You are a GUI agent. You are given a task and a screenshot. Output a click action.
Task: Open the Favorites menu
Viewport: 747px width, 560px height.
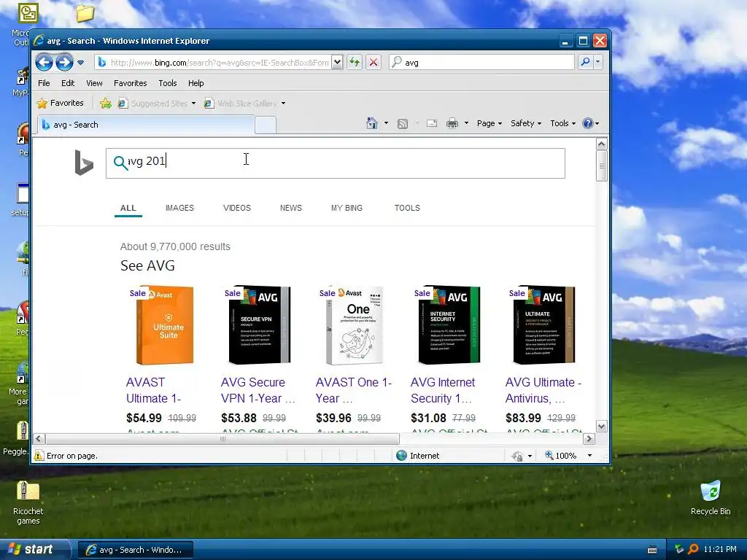[x=130, y=83]
